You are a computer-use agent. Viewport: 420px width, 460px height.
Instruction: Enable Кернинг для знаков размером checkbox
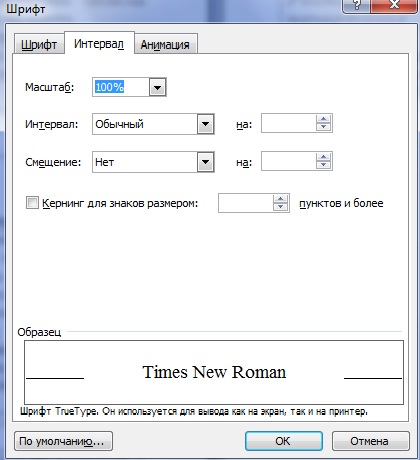click(32, 203)
